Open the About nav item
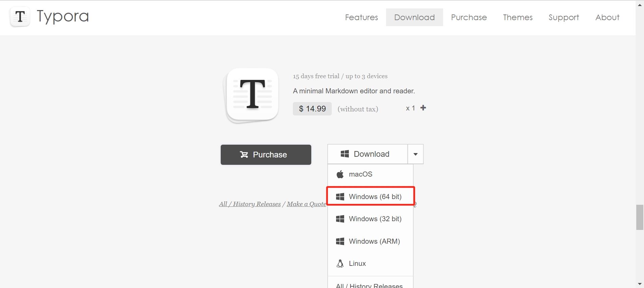Image resolution: width=644 pixels, height=288 pixels. point(607,17)
